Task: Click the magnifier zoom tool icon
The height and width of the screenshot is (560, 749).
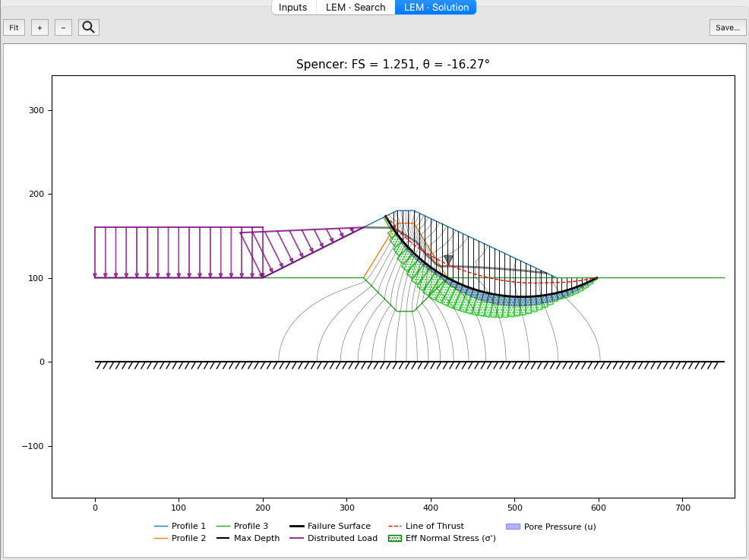Action: pyautogui.click(x=89, y=27)
